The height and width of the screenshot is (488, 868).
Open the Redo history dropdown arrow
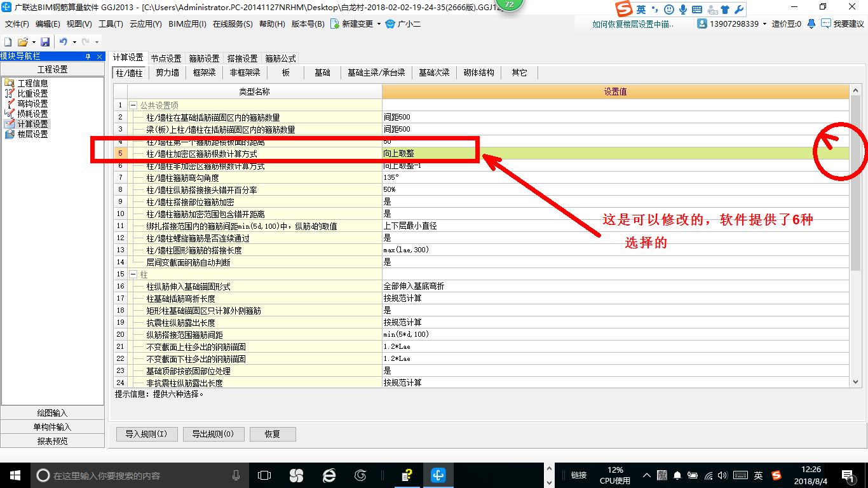97,42
